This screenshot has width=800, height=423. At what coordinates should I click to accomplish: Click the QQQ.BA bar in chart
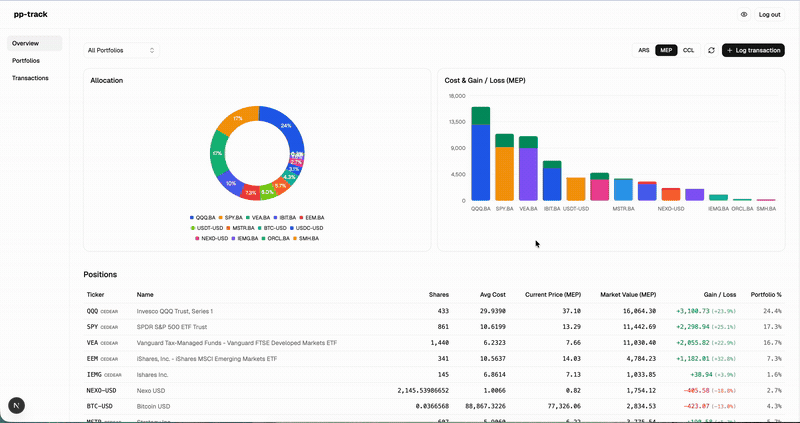(481, 154)
